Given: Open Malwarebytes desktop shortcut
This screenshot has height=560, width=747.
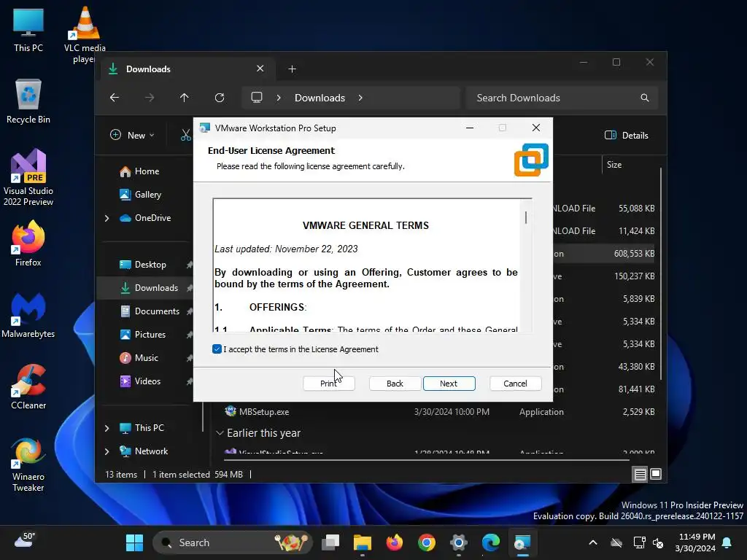Looking at the screenshot, I should [x=28, y=315].
